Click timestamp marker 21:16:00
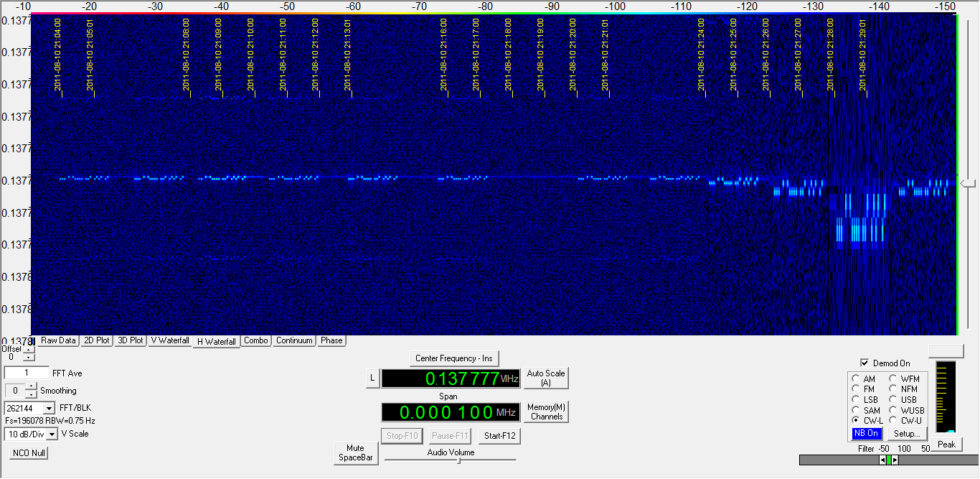Screen dimensions: 980x479 [444, 55]
